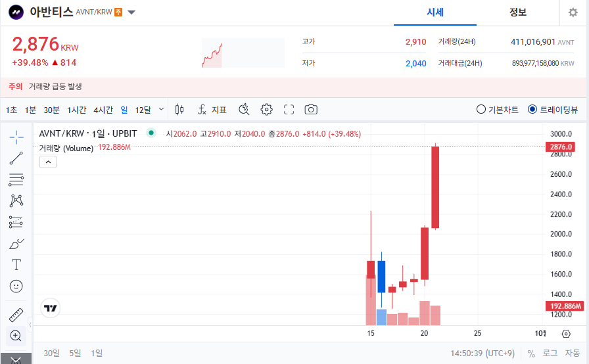The width and height of the screenshot is (589, 364).
Task: Select the 1분 interval
Action: (x=30, y=110)
